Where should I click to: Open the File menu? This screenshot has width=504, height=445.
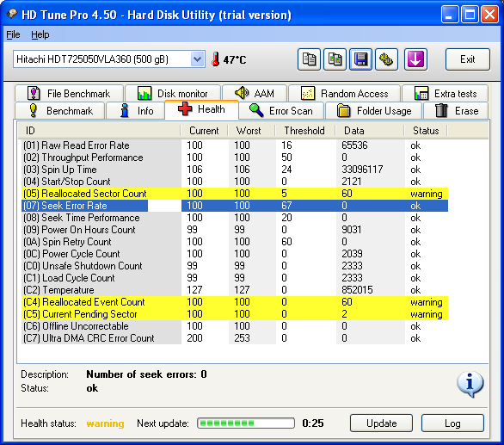(13, 34)
